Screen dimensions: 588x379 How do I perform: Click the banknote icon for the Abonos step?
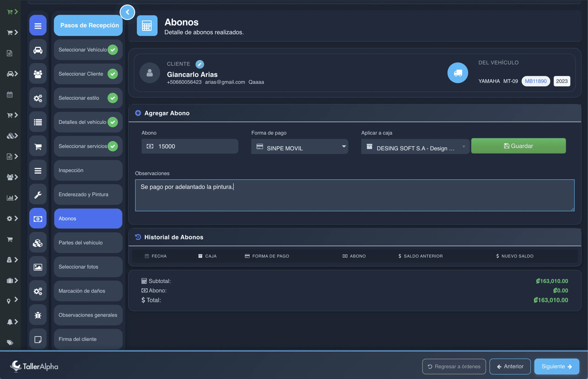click(x=38, y=218)
